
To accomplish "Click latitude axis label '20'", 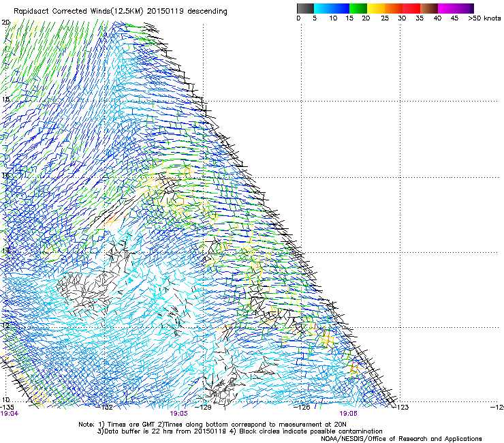I will [x=5, y=22].
